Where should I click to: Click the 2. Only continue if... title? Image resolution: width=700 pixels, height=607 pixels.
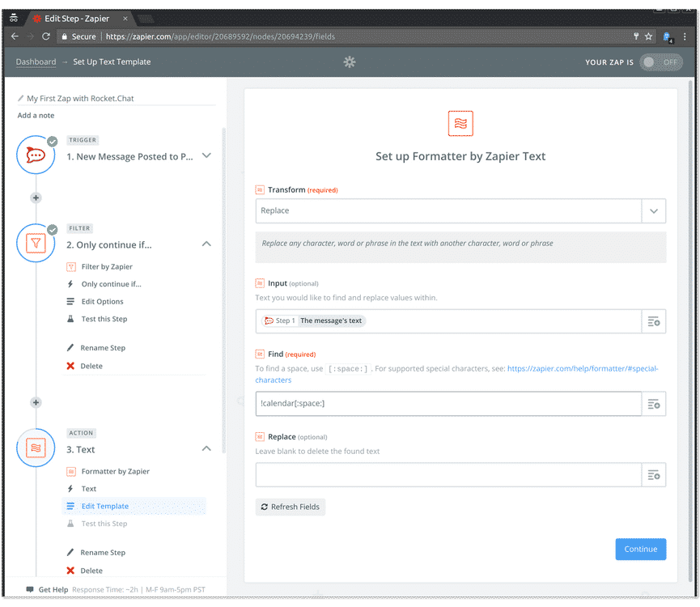[x=109, y=244]
